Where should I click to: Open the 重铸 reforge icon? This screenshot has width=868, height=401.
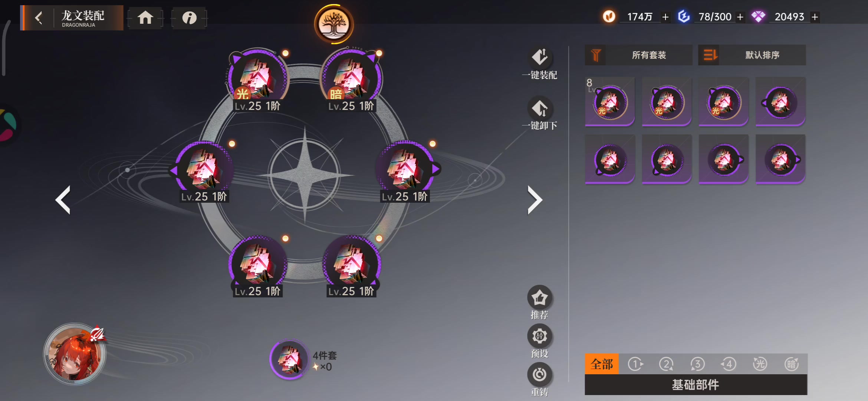tap(540, 374)
